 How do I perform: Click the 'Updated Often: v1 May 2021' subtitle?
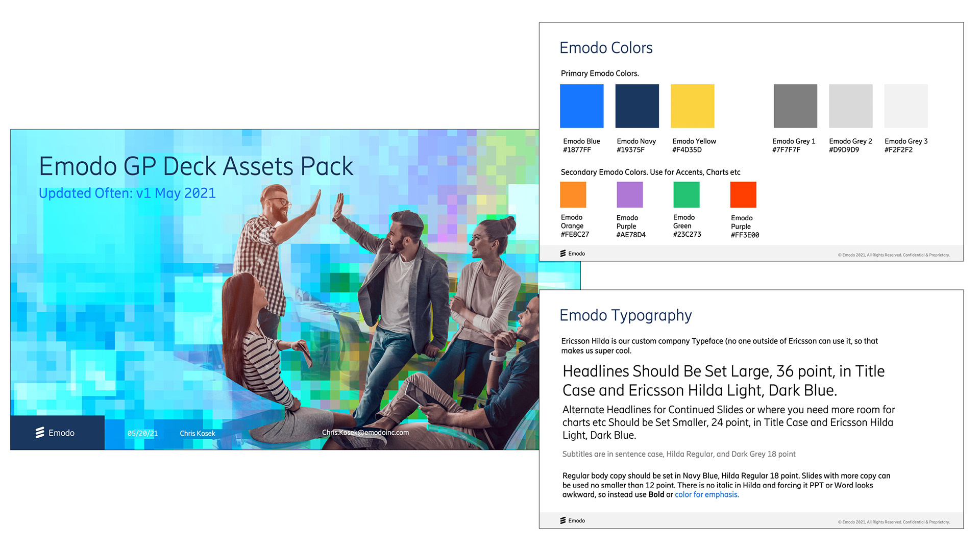[127, 193]
